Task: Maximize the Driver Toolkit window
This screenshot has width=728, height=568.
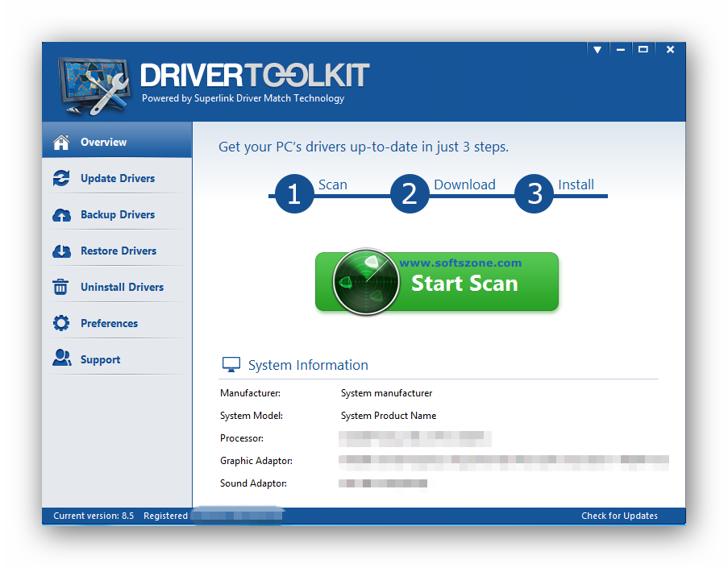Action: click(x=643, y=49)
